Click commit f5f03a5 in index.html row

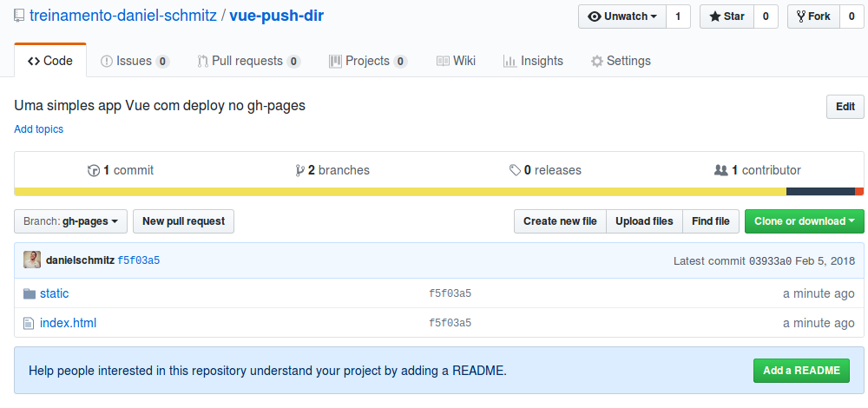pos(450,323)
